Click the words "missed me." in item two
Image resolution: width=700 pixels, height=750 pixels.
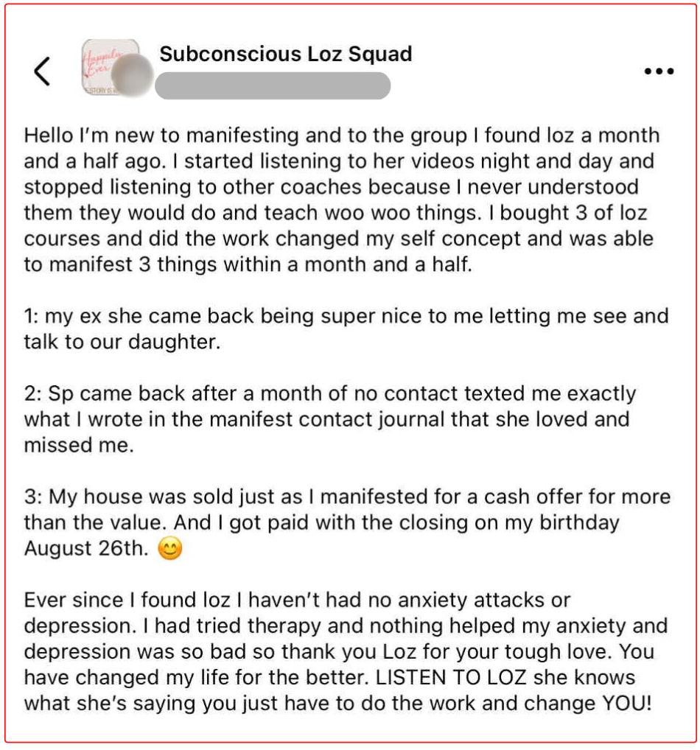(79, 445)
